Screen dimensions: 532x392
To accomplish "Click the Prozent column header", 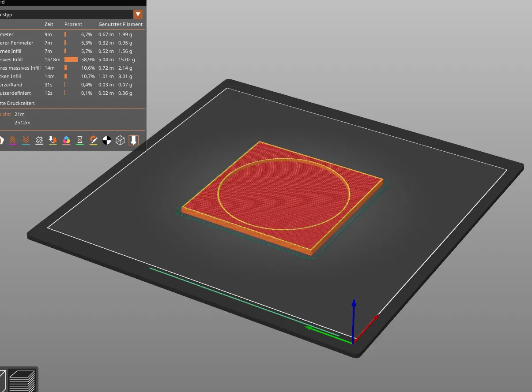I will [73, 24].
